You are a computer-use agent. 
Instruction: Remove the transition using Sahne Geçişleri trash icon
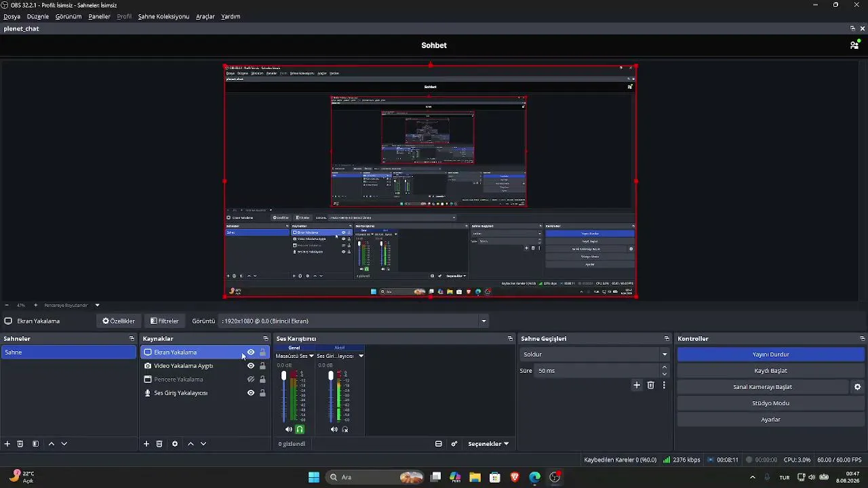point(651,385)
